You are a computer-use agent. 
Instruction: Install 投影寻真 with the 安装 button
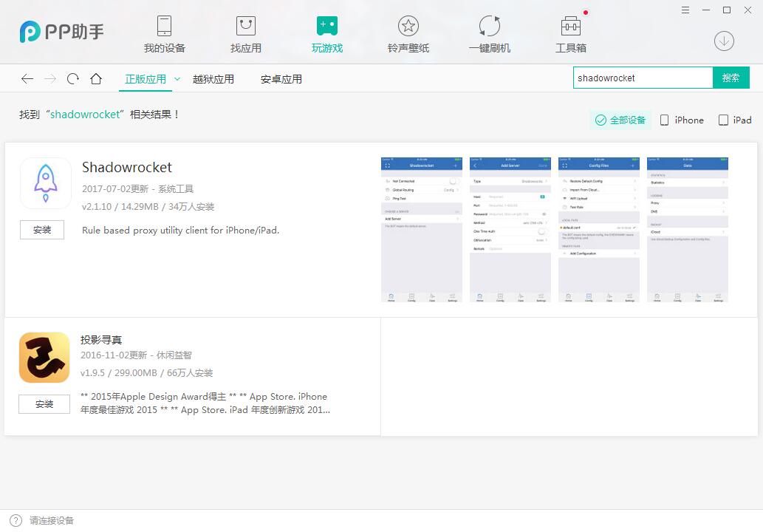click(x=44, y=404)
